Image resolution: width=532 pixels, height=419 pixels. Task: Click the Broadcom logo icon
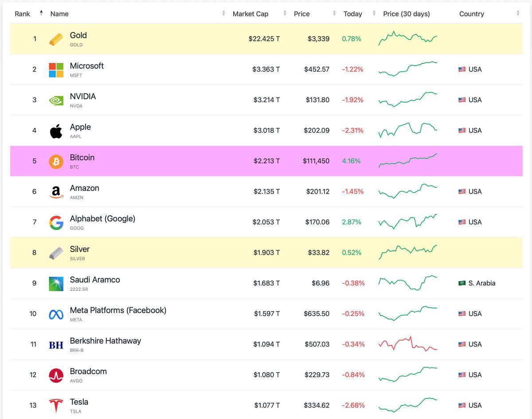[x=56, y=376]
